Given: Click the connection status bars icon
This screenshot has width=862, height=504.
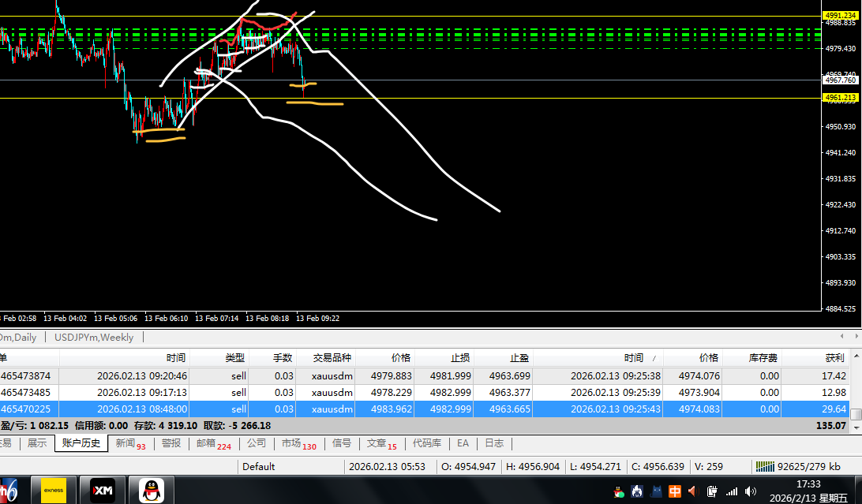Looking at the screenshot, I should click(764, 466).
